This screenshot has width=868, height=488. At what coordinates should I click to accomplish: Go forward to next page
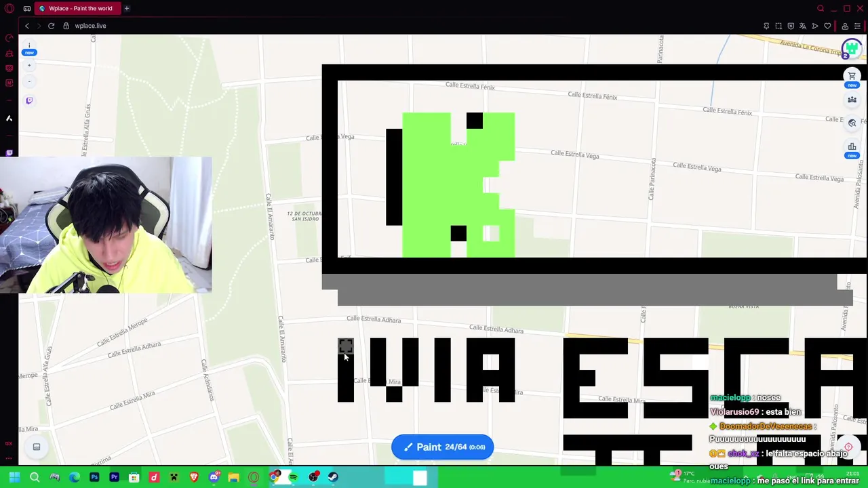tap(39, 26)
